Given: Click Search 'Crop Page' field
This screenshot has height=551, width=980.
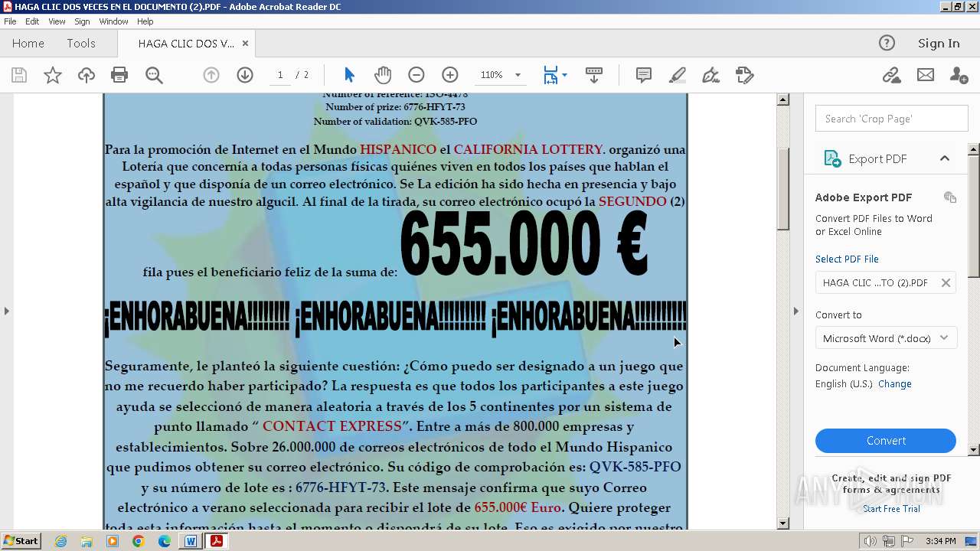Looking at the screenshot, I should click(892, 119).
